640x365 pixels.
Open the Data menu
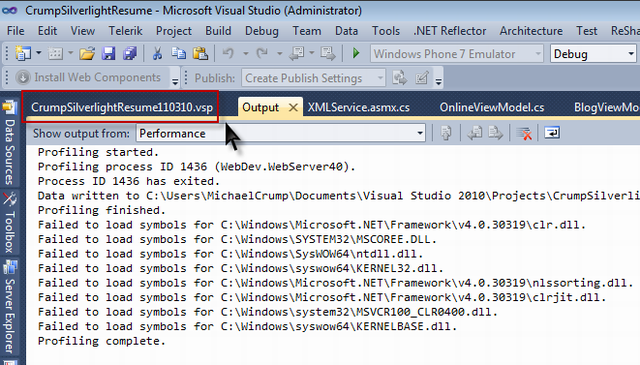tap(346, 31)
